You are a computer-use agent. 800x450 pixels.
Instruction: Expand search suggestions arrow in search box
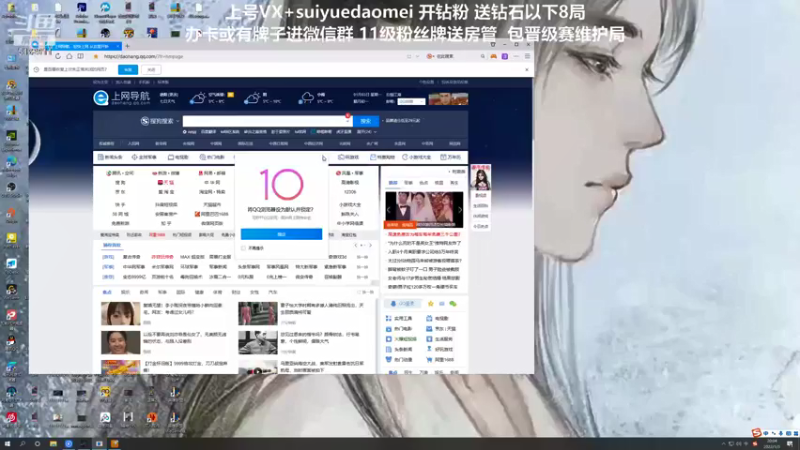(x=347, y=121)
